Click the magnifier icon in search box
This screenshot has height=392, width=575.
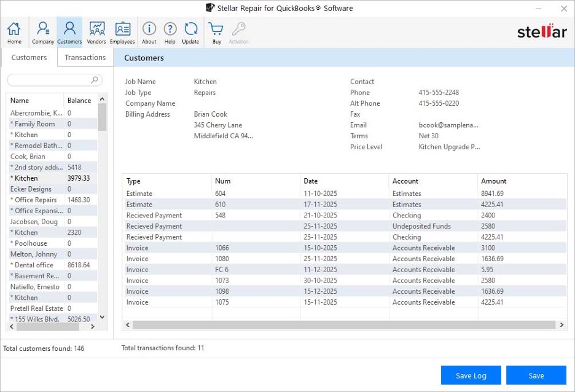click(95, 80)
